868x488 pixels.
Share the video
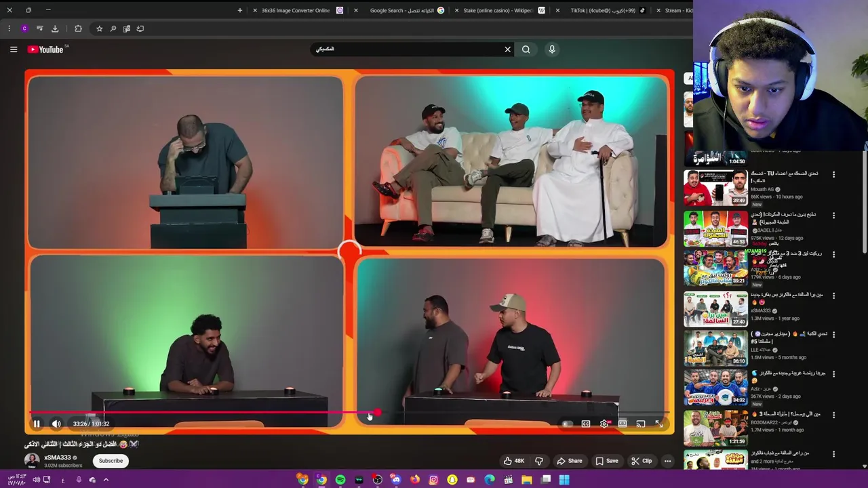[x=569, y=461]
